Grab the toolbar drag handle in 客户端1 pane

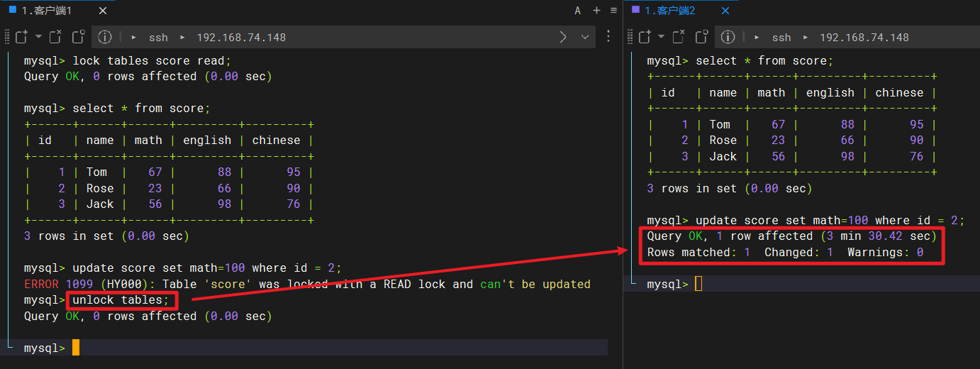(x=6, y=37)
